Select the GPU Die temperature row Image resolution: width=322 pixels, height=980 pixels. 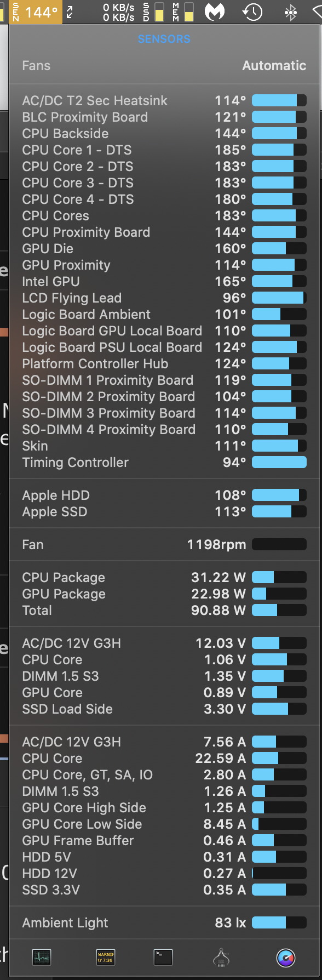[164, 249]
